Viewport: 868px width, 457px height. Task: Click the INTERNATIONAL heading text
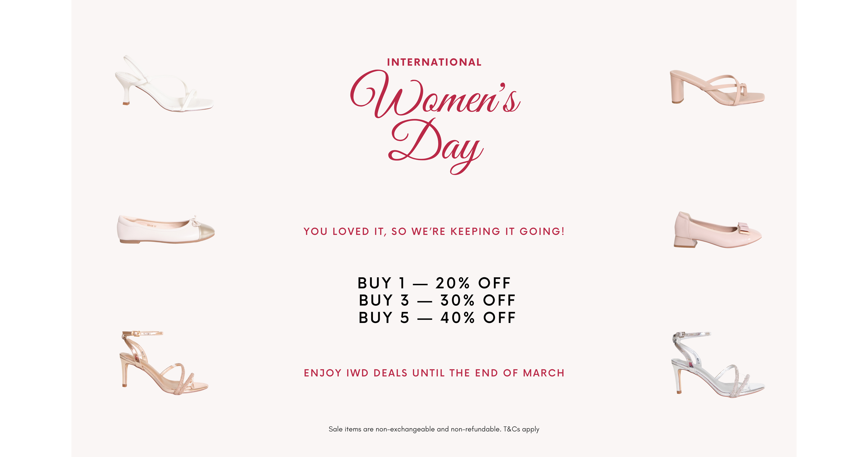point(434,62)
